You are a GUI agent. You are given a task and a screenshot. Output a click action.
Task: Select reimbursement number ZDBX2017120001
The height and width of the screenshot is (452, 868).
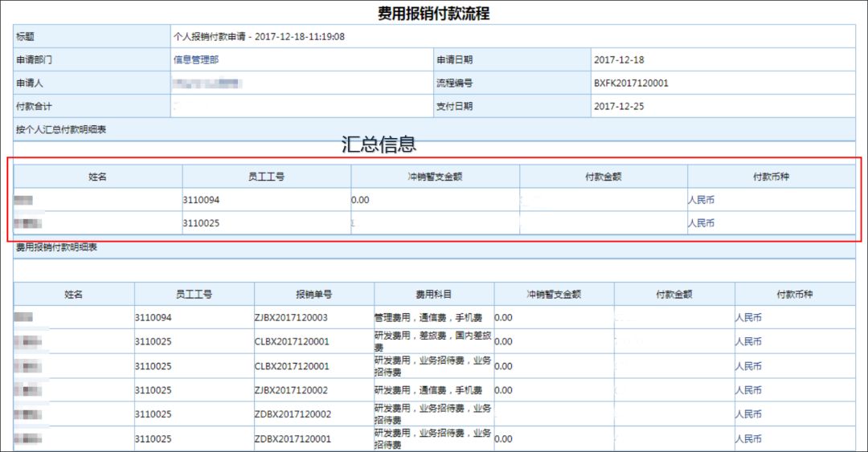point(293,438)
